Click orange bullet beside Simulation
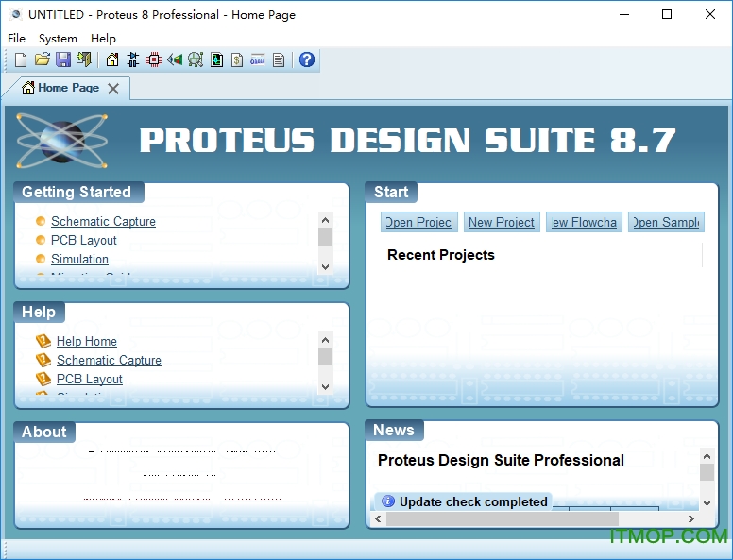This screenshot has width=733, height=560. (x=41, y=259)
